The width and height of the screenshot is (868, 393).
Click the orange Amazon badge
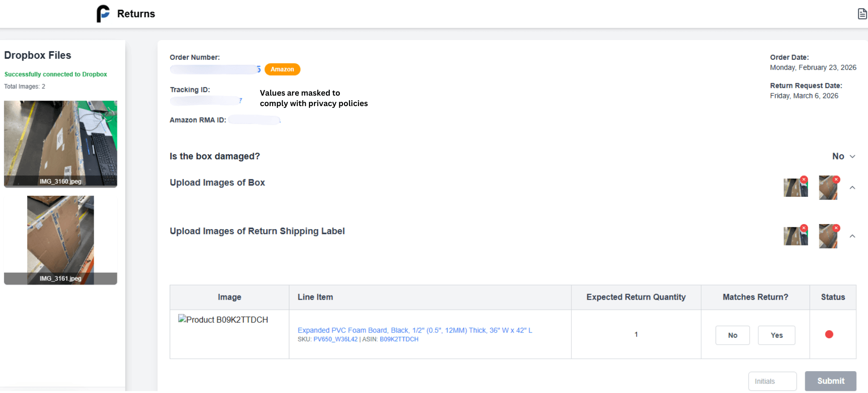tap(283, 69)
